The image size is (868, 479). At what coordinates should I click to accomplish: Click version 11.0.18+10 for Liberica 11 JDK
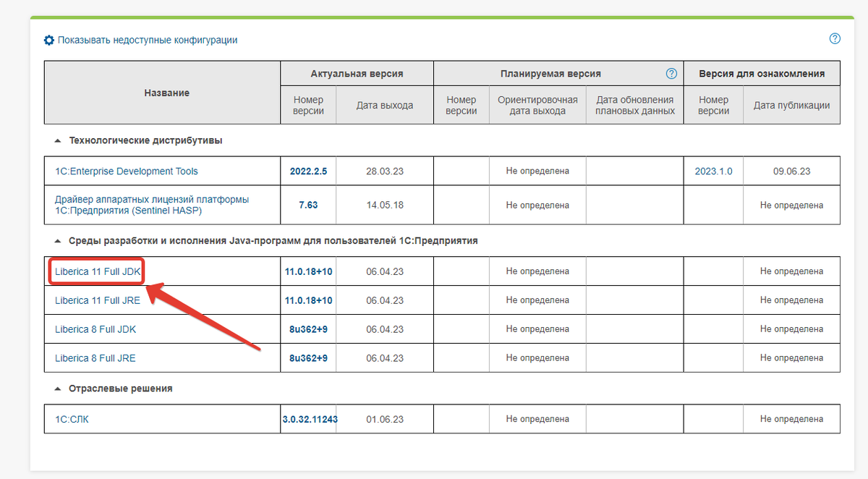coord(308,271)
